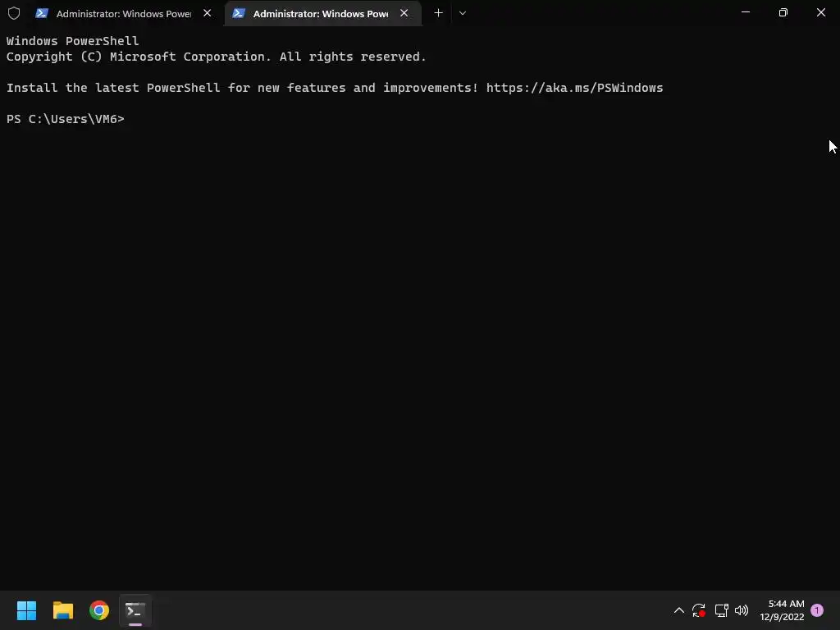Image resolution: width=840 pixels, height=630 pixels.
Task: Open the volume speaker tray icon
Action: click(742, 610)
